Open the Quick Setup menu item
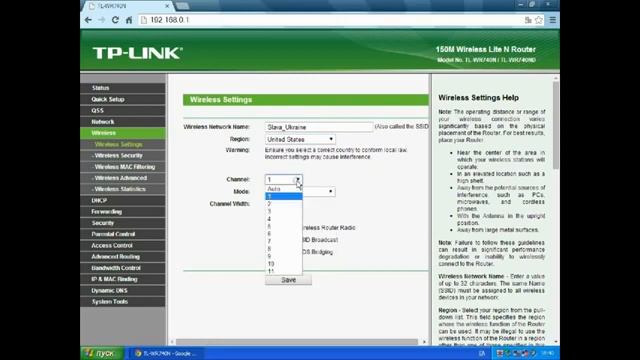The height and width of the screenshot is (360, 640). point(123,99)
